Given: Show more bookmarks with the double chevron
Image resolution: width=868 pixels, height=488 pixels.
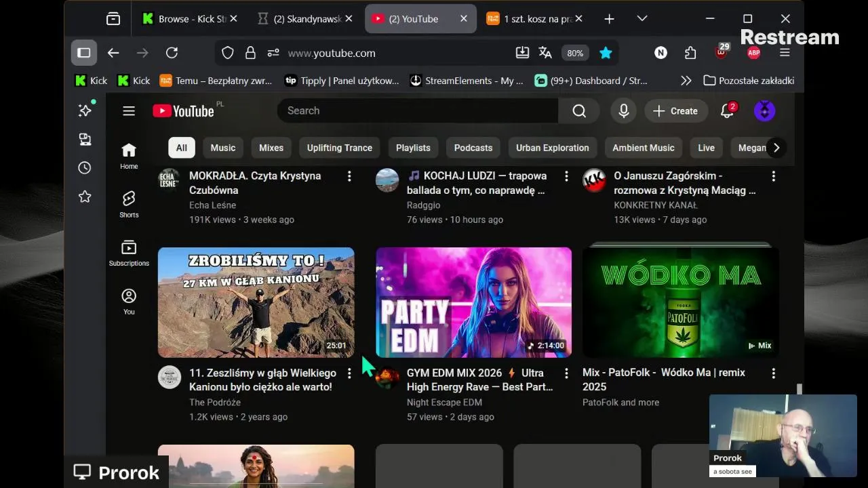Looking at the screenshot, I should click(x=686, y=81).
